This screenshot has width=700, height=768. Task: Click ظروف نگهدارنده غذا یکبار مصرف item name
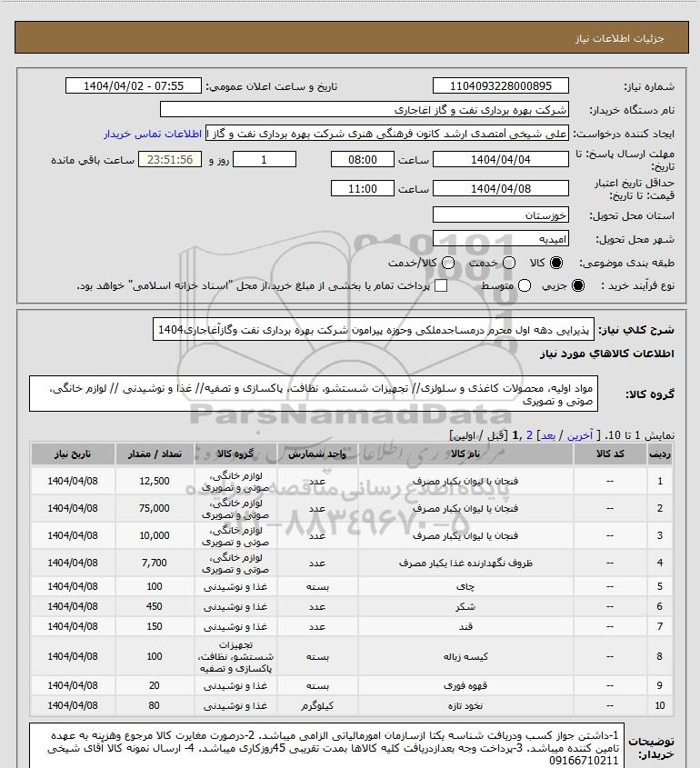tap(465, 564)
